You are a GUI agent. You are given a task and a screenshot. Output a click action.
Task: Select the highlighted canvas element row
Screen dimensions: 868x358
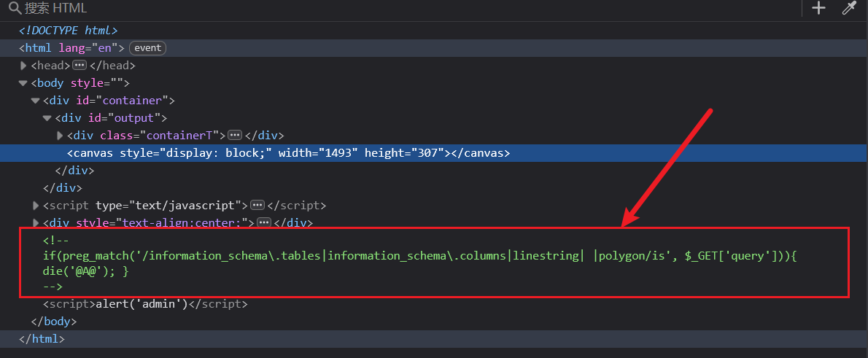coord(434,153)
